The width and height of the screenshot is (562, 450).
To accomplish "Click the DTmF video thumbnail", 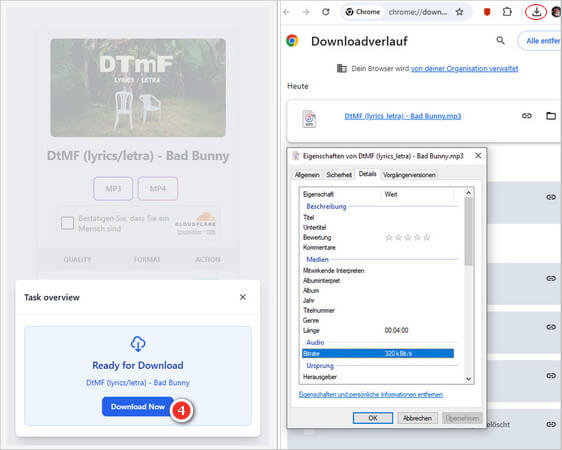I will coord(138,88).
